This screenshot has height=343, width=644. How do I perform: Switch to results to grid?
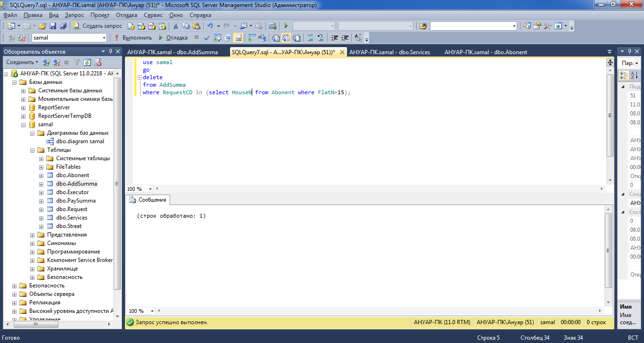[x=286, y=38]
